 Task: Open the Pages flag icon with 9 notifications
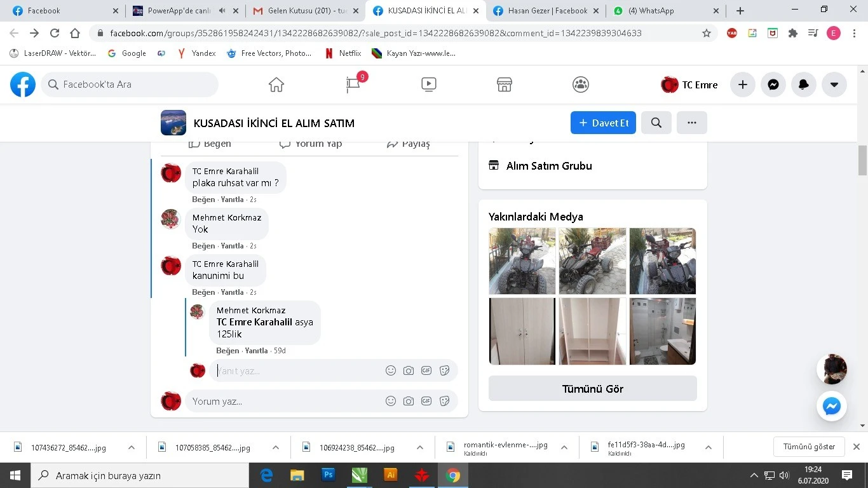[x=352, y=84]
